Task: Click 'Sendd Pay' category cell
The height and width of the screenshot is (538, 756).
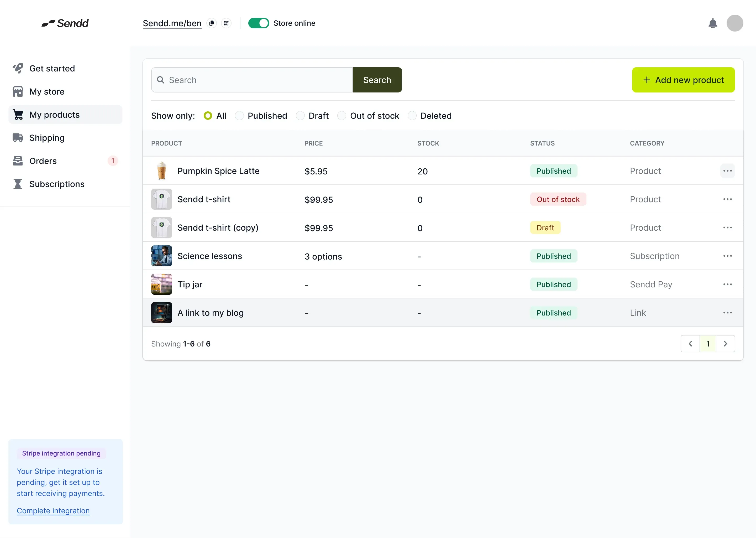Action: point(651,284)
